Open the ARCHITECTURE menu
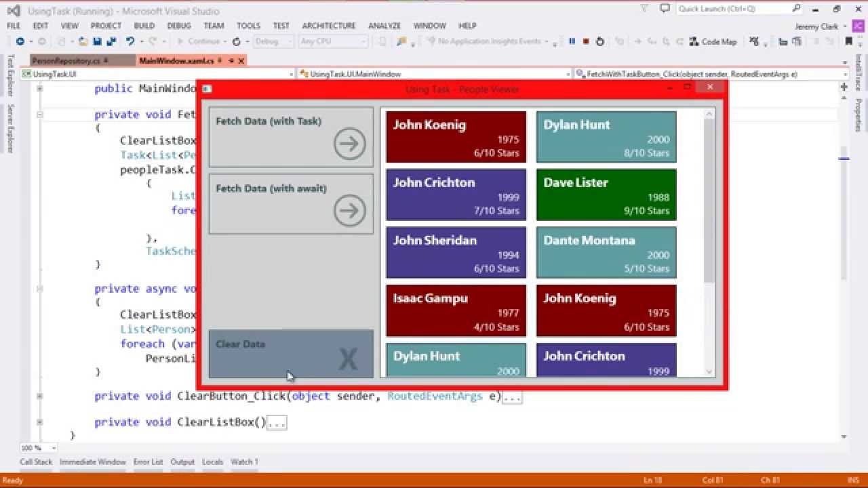Viewport: 868px width, 488px height. (329, 26)
